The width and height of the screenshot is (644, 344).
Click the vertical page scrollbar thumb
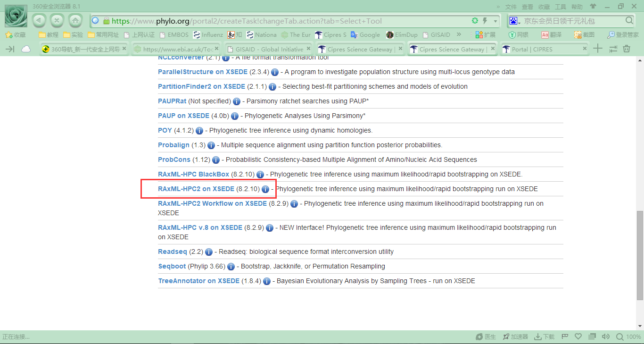640,255
